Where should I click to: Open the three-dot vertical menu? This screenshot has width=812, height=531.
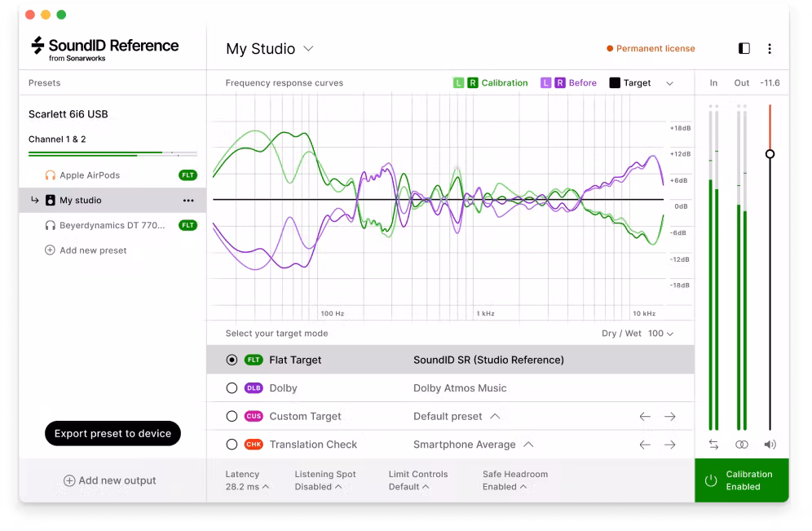click(x=769, y=48)
